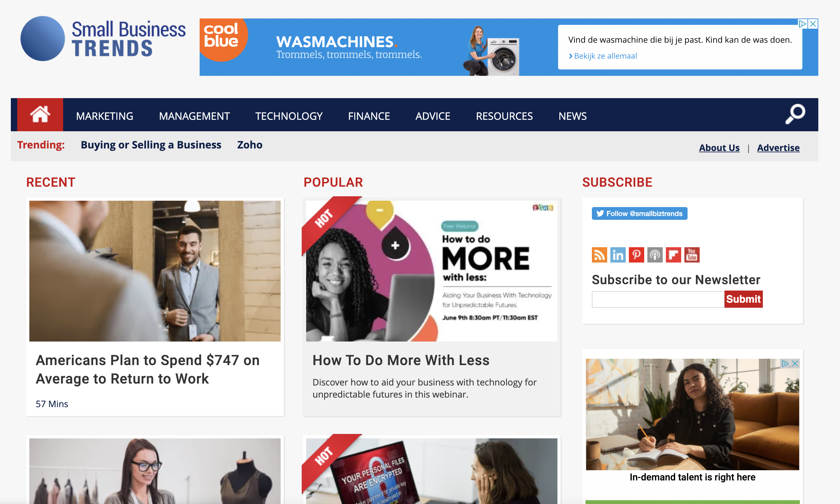Viewport: 840px width, 504px height.
Task: Click the podcast icon under Subscribe
Action: click(655, 255)
